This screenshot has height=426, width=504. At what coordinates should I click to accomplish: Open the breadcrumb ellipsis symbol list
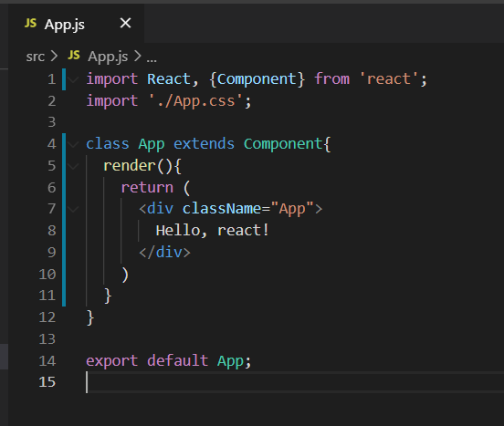pos(152,59)
